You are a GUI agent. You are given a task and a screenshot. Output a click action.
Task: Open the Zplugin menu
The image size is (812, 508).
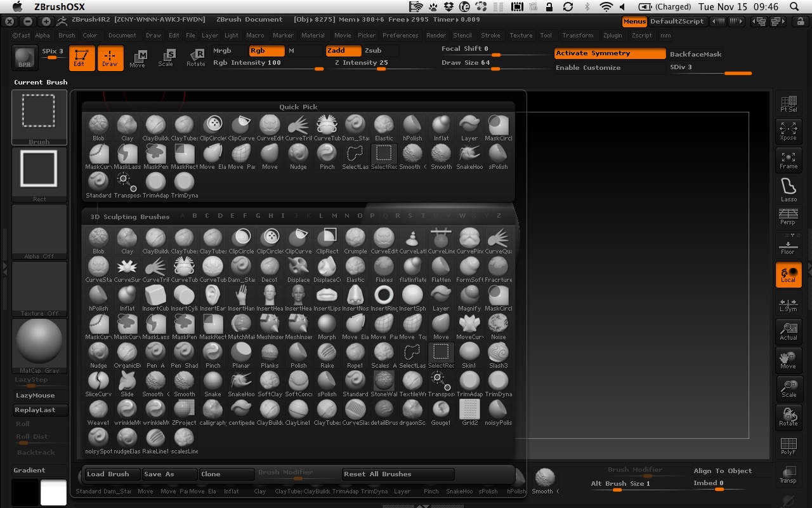click(613, 36)
